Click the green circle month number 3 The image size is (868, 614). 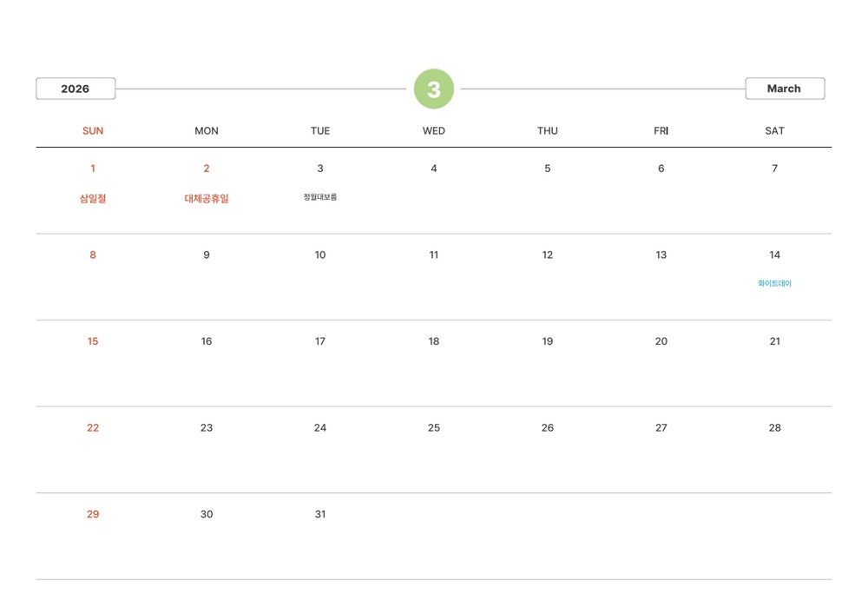click(434, 89)
